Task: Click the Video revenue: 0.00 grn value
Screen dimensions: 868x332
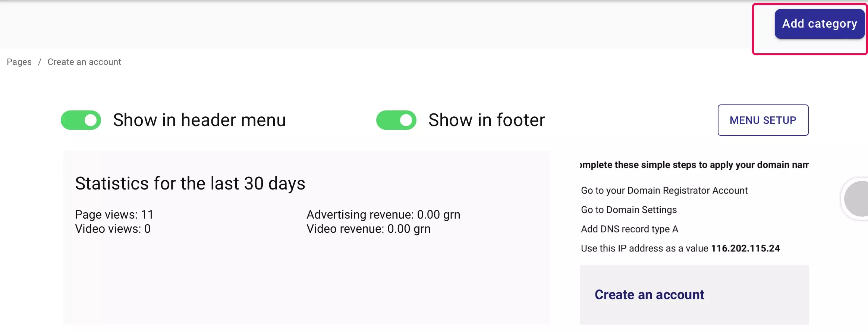Action: (x=368, y=229)
